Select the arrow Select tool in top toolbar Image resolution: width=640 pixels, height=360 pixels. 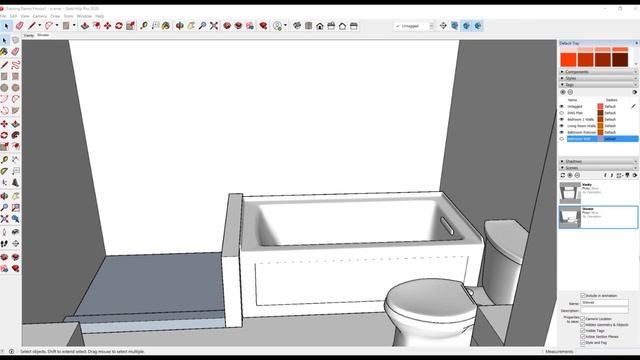[x=6, y=26]
